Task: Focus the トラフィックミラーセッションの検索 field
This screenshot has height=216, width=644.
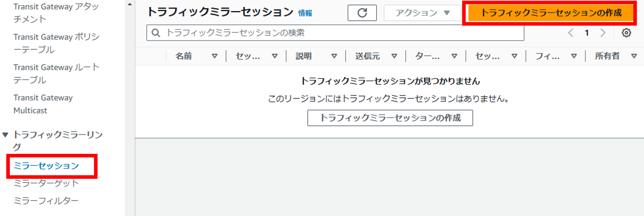Action: coord(335,33)
